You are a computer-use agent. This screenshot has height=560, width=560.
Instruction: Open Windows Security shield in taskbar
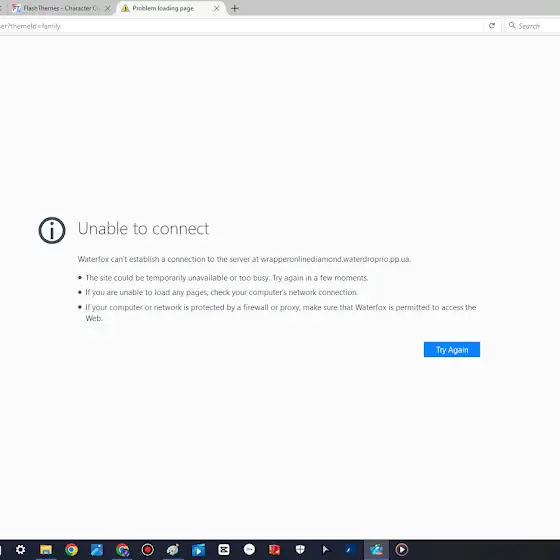coord(300,550)
